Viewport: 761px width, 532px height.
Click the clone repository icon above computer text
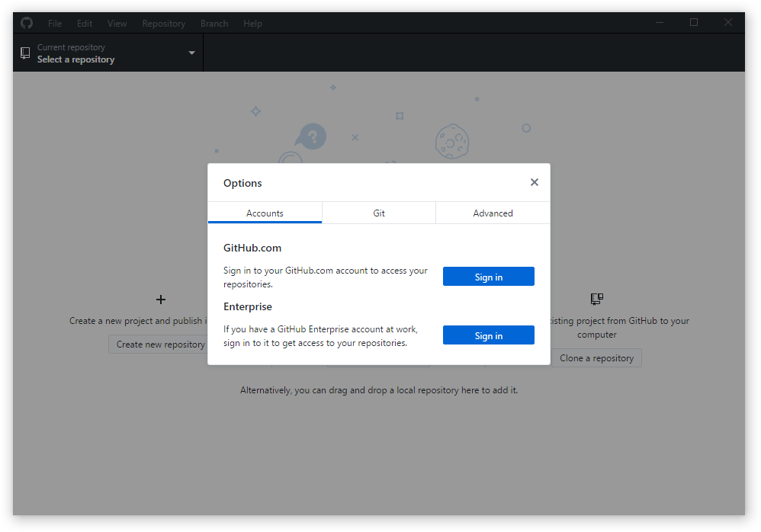coord(597,299)
